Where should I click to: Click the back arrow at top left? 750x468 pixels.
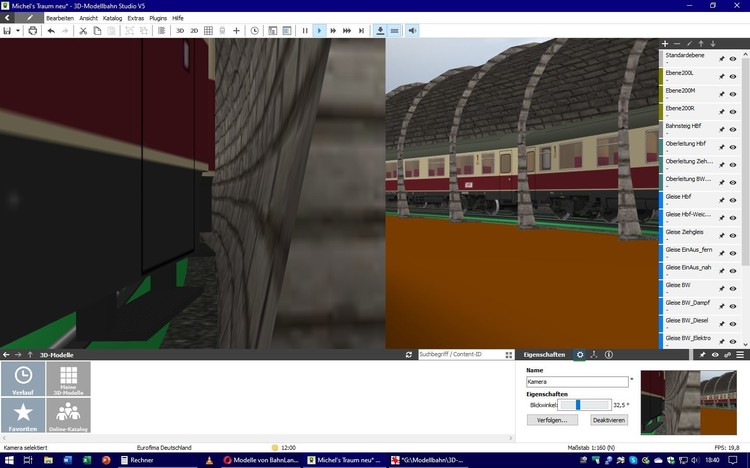(x=7, y=18)
